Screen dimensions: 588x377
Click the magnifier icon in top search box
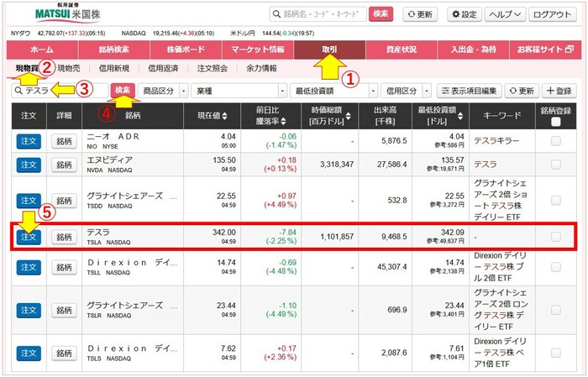tap(276, 14)
